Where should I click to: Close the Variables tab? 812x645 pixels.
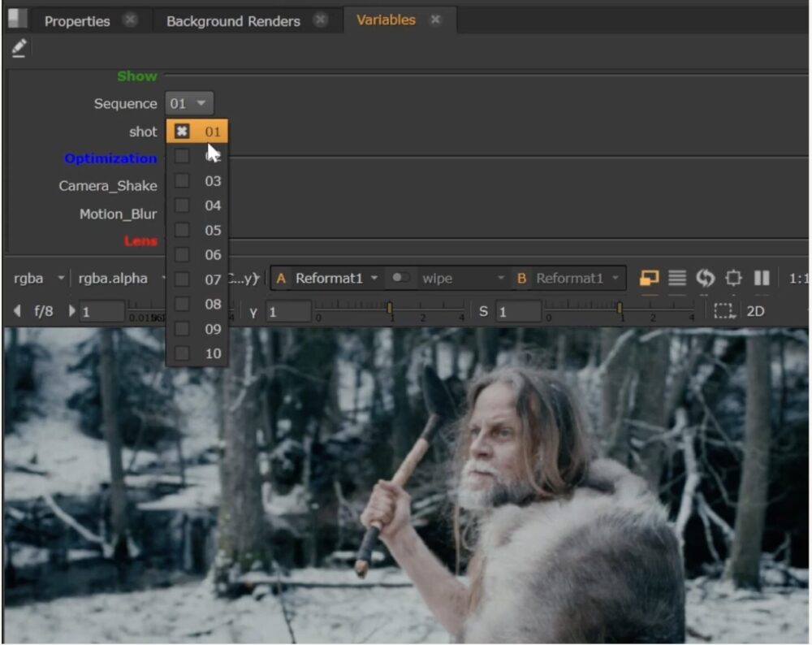[x=435, y=19]
